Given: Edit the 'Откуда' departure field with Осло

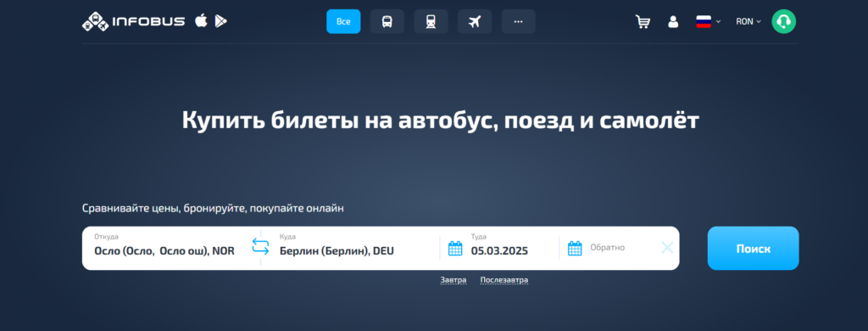Looking at the screenshot, I should point(164,248).
